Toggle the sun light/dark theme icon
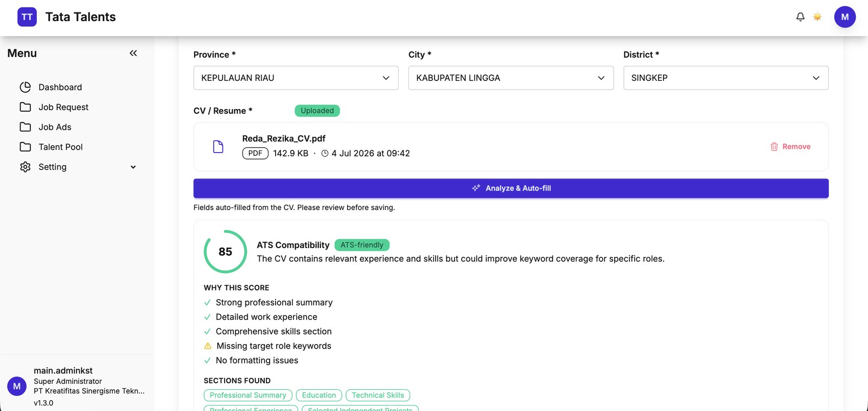The height and width of the screenshot is (411, 868). [817, 17]
